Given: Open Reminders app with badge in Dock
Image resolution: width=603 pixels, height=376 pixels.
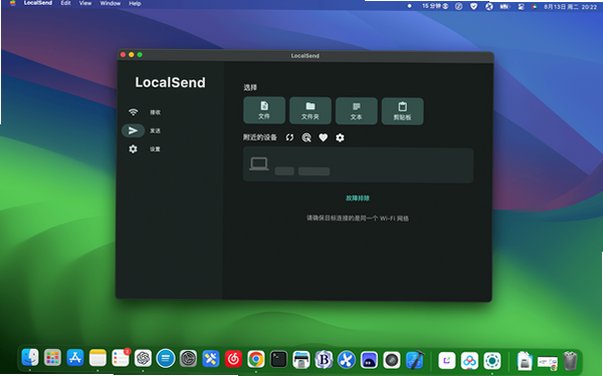Looking at the screenshot, I should coord(120,358).
